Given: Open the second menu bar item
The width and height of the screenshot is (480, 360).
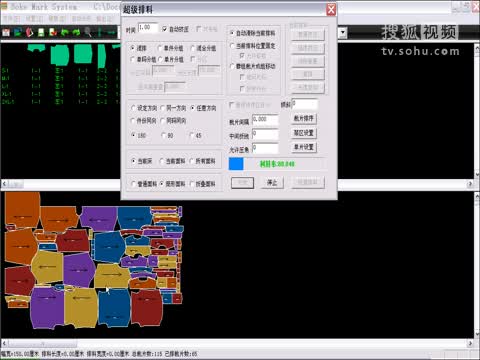Looking at the screenshot, I should tap(34, 19).
